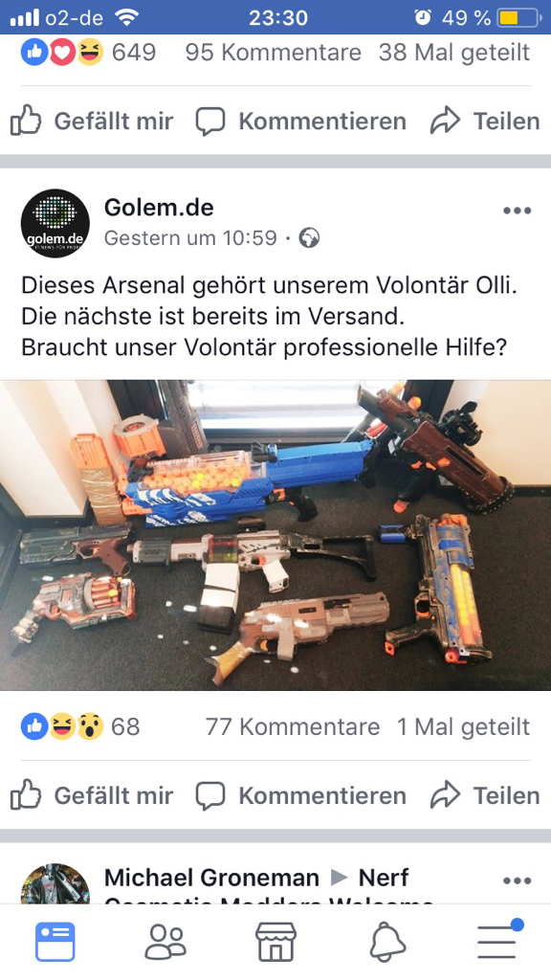
Task: Open Michael Groneman's post options menu
Action: (x=517, y=880)
